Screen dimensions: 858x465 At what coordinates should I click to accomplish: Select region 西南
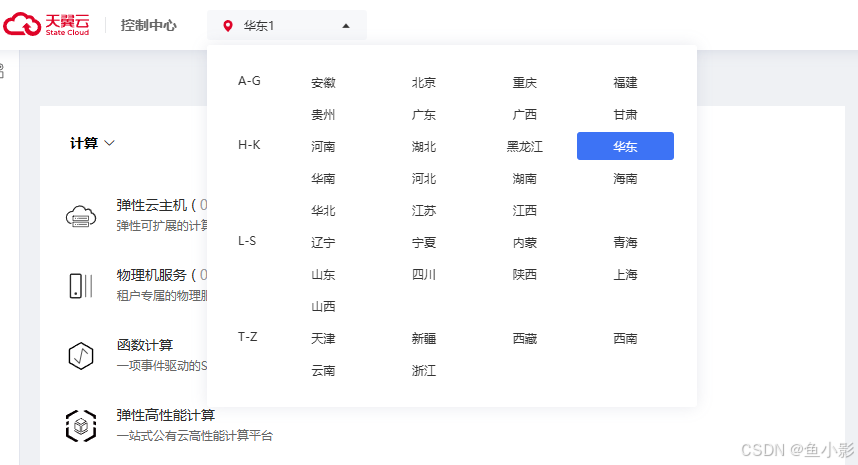point(625,339)
